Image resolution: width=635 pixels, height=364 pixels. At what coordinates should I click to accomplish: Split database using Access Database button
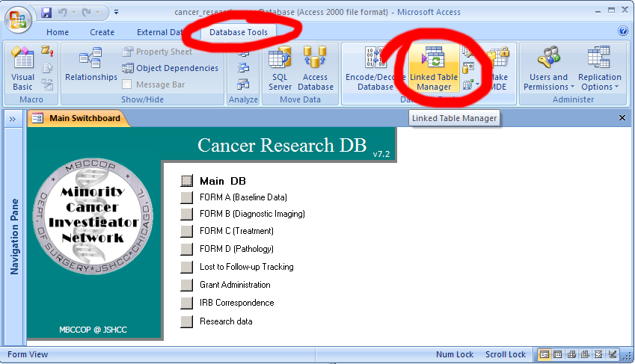click(316, 69)
